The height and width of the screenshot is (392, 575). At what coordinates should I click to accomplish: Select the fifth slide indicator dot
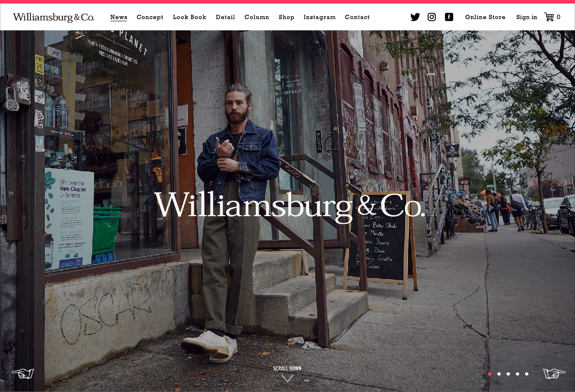coord(527,374)
